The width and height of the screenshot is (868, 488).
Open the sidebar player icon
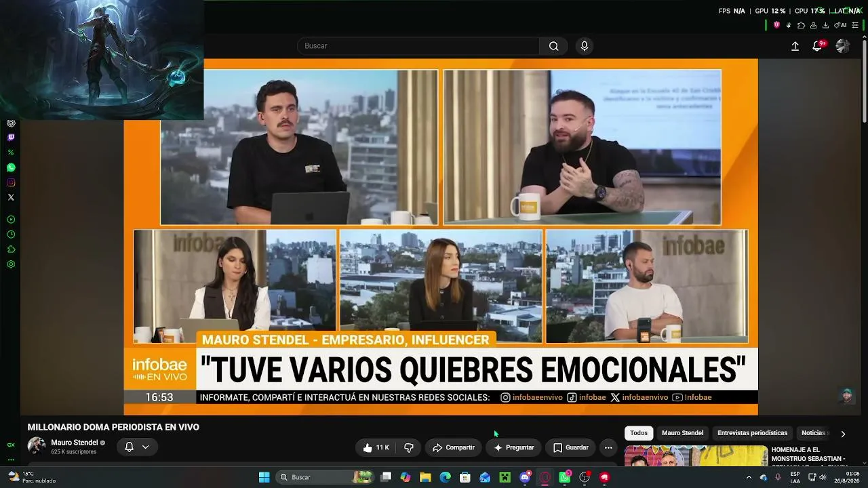click(x=11, y=220)
